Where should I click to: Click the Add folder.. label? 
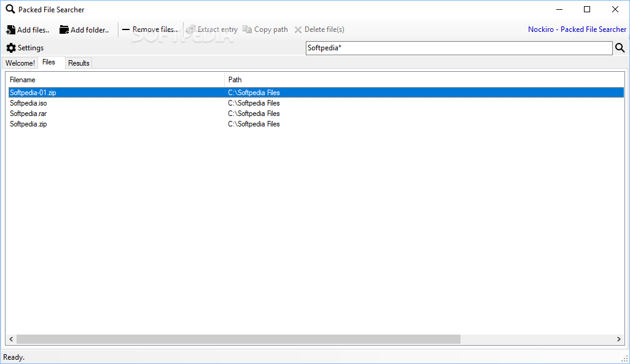[x=90, y=29]
